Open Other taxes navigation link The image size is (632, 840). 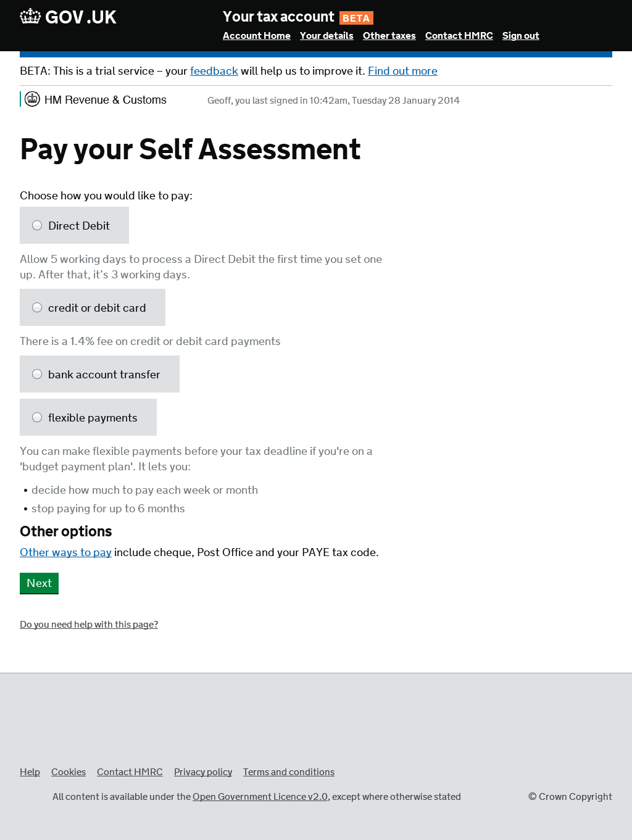389,36
